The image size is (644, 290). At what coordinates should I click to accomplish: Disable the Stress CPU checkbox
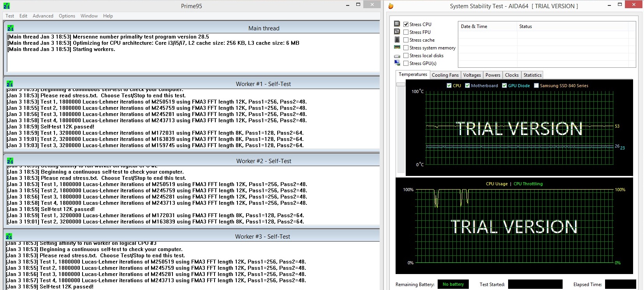click(x=406, y=24)
